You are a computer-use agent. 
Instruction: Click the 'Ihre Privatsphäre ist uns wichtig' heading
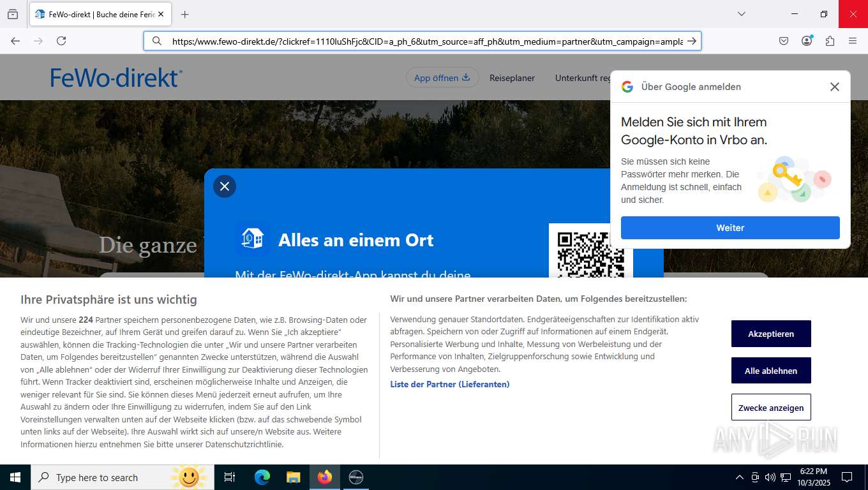tap(108, 299)
